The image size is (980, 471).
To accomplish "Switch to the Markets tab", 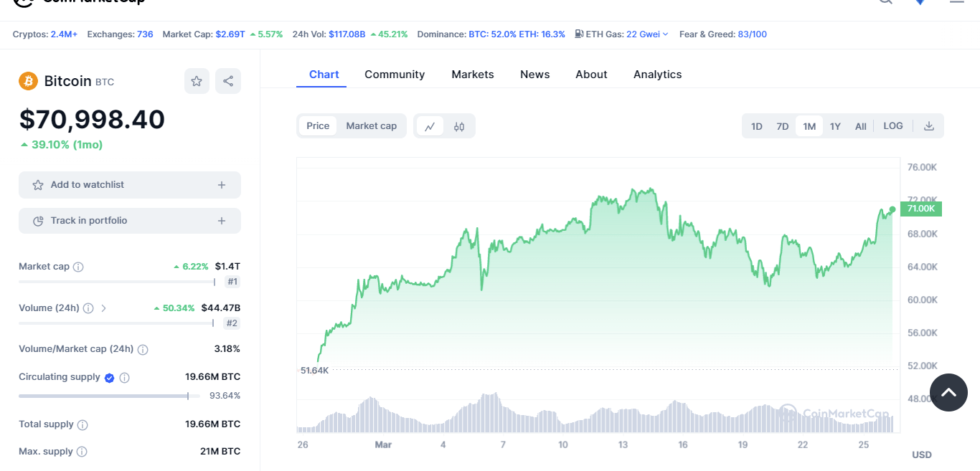I will 473,75.
